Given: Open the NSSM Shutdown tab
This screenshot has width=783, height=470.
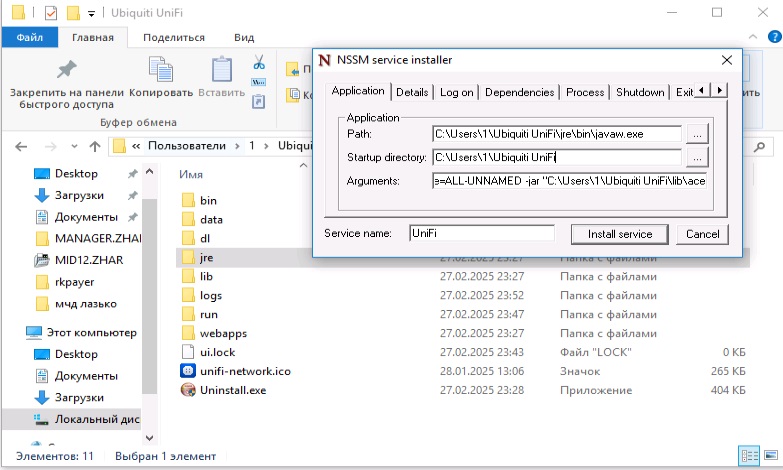Looking at the screenshot, I should 640,92.
